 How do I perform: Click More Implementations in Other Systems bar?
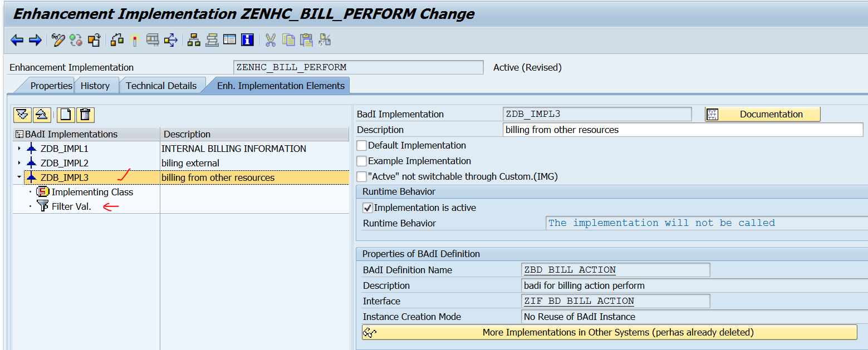click(x=611, y=332)
